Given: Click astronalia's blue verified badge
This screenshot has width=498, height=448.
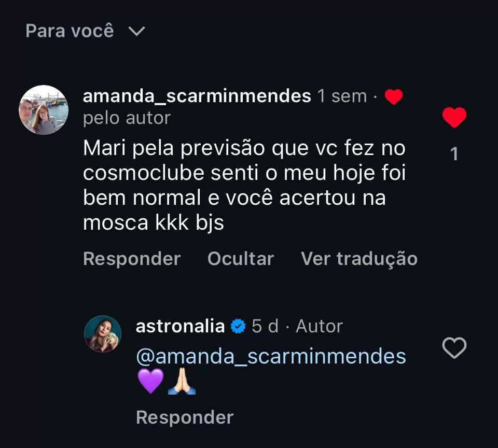Looking at the screenshot, I should point(238,326).
